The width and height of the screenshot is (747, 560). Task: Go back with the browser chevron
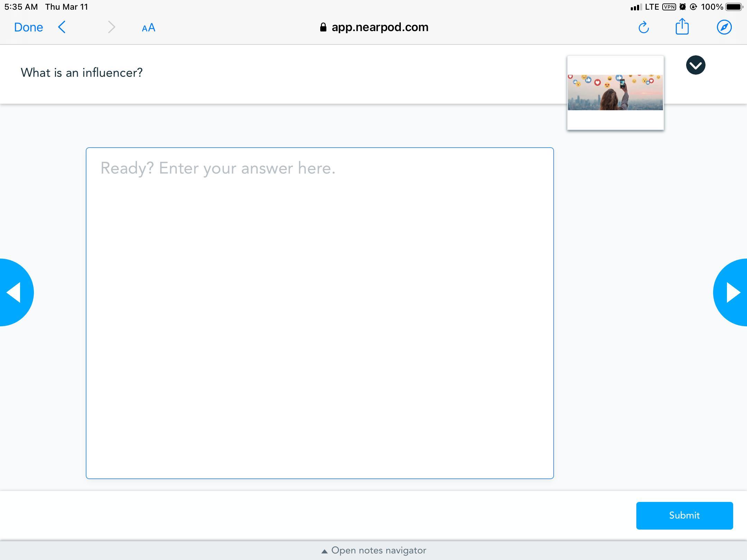coord(62,27)
